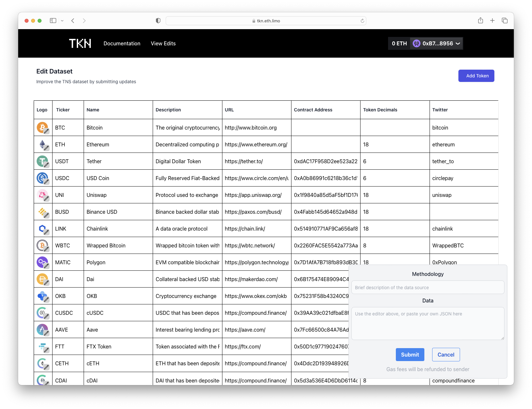Click the wallet avatar icon

click(417, 43)
